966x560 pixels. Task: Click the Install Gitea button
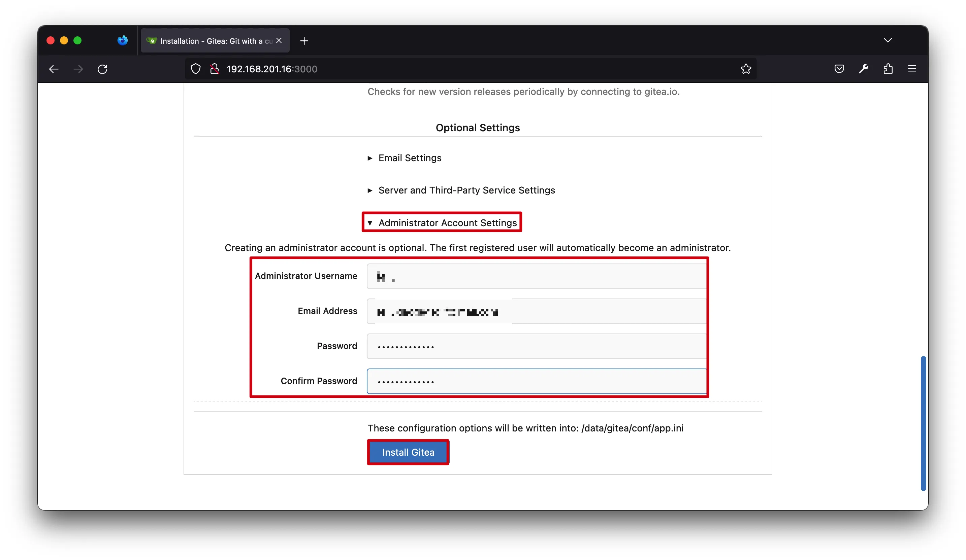(x=408, y=452)
